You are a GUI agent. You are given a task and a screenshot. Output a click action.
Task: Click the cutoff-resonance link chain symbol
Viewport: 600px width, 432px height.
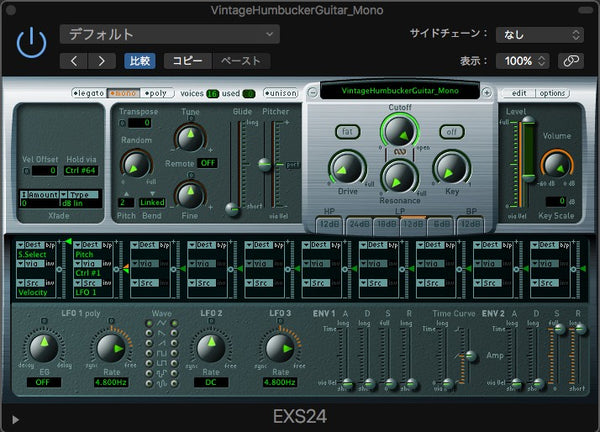pos(400,152)
